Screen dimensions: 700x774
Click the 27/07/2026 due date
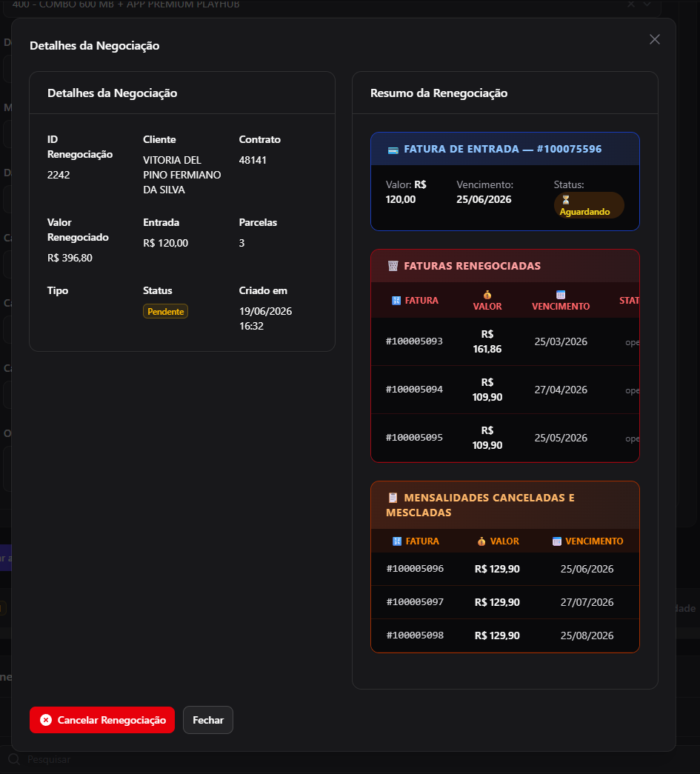click(x=587, y=602)
